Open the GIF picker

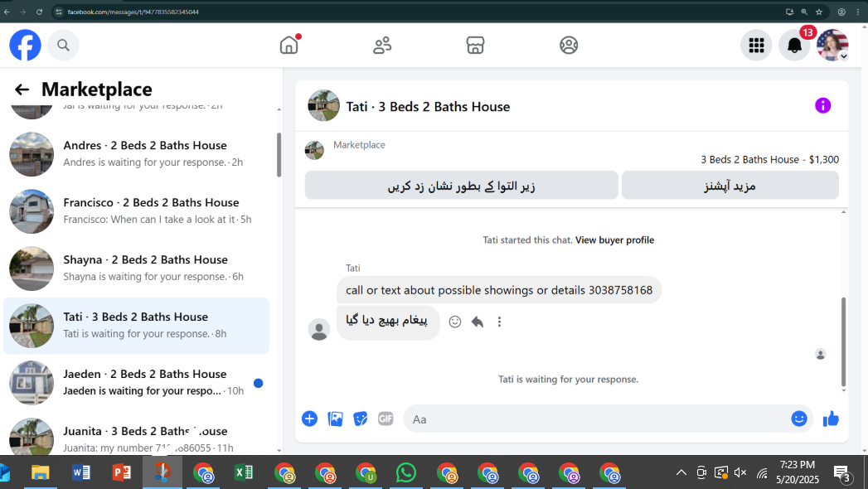(x=386, y=419)
